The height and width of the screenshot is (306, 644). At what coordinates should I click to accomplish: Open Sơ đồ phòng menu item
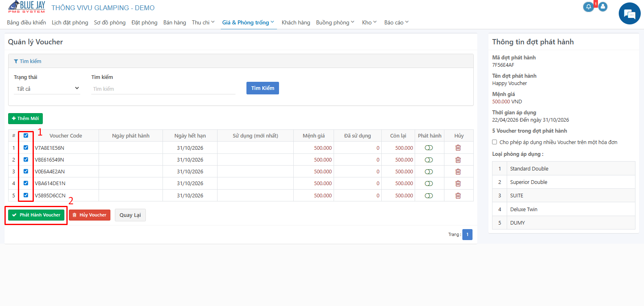click(x=110, y=22)
